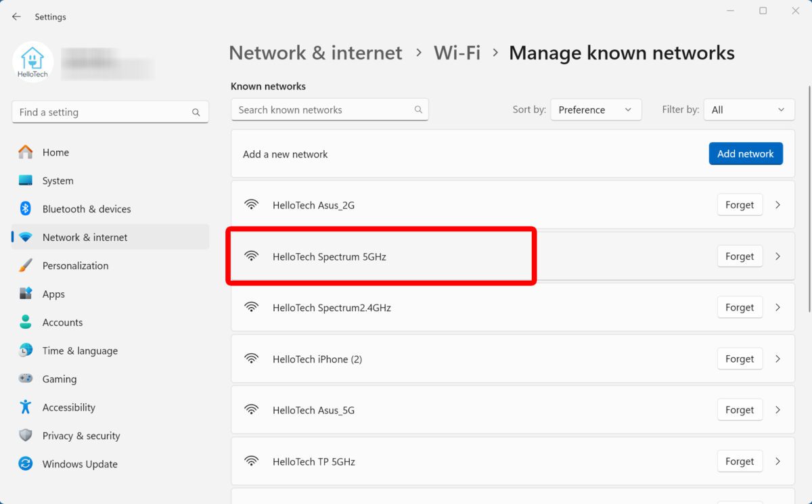This screenshot has width=812, height=504.
Task: Click the Wi-Fi icon beside HelloTech Asus_2G
Action: 252,205
